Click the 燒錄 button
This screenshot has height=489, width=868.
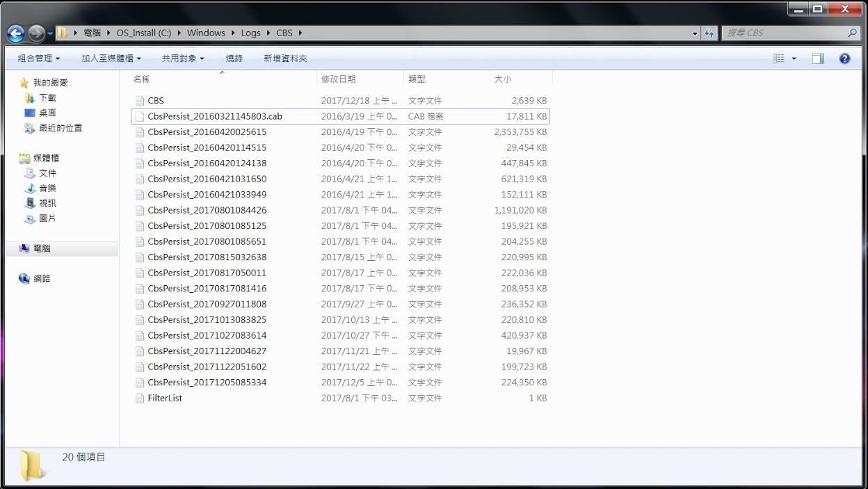click(x=234, y=58)
